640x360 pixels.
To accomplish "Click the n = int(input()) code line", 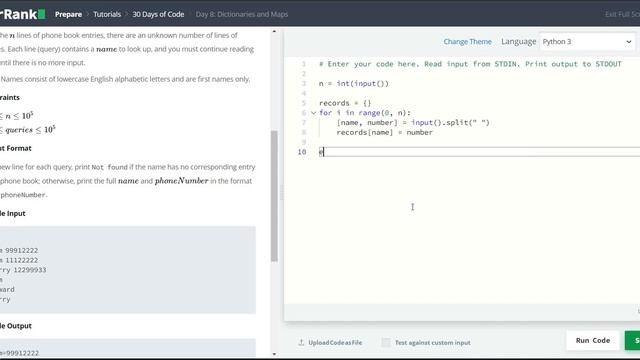I will tap(354, 84).
